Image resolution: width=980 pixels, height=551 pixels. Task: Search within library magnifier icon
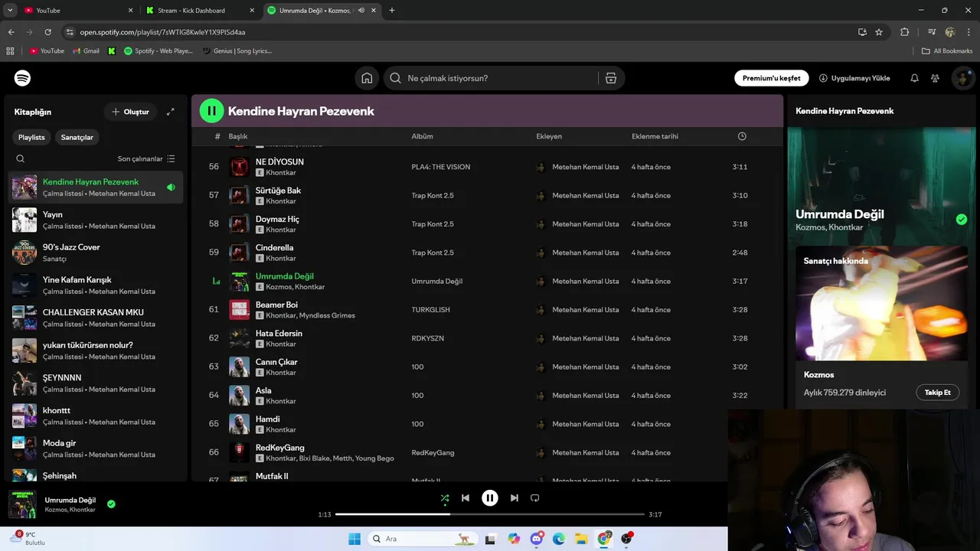click(21, 158)
